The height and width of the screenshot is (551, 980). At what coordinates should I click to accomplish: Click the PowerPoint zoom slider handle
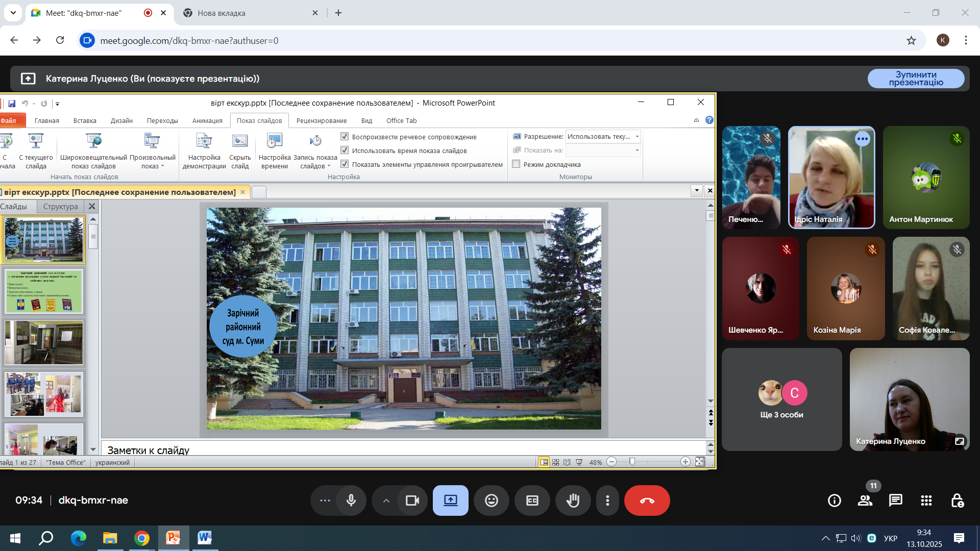(632, 462)
